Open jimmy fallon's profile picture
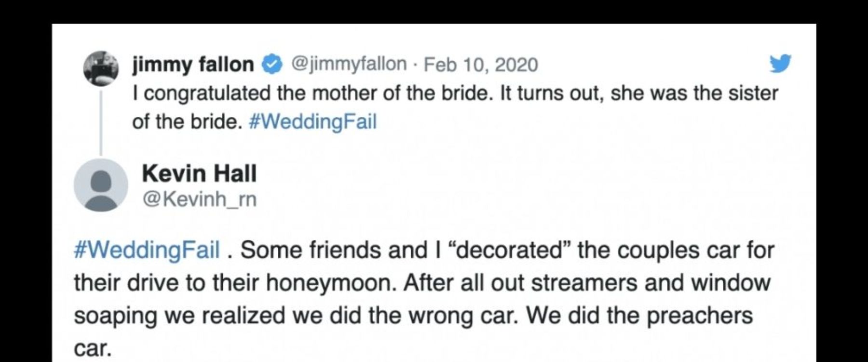868x362 pixels. (101, 68)
